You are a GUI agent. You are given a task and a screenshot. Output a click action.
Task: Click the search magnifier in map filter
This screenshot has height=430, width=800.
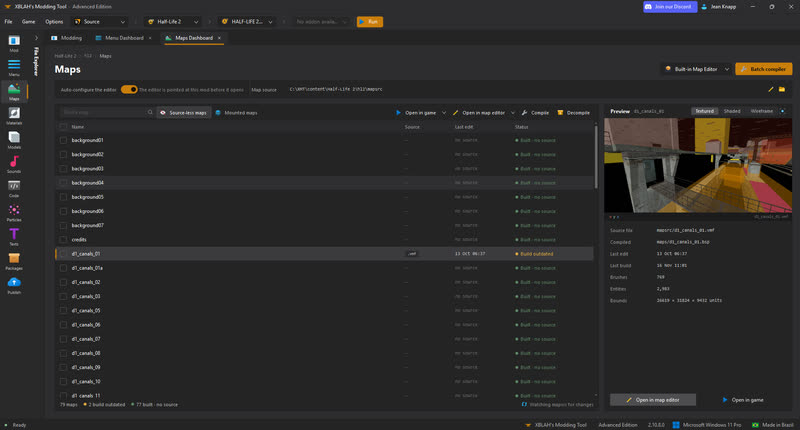(150, 112)
